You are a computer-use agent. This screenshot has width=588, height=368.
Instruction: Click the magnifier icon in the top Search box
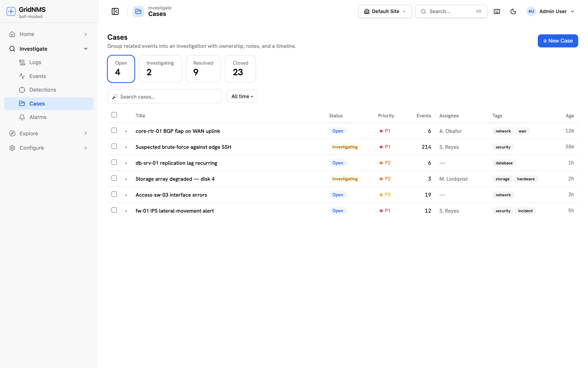click(x=423, y=11)
